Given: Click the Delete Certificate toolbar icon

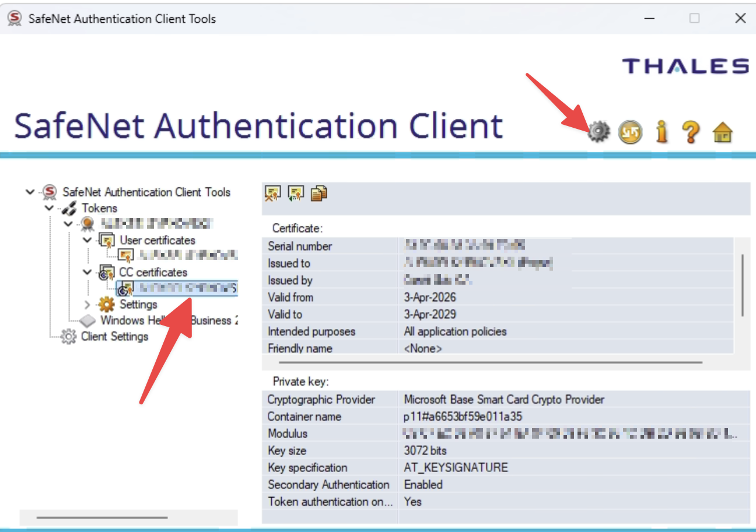Looking at the screenshot, I should (x=272, y=193).
